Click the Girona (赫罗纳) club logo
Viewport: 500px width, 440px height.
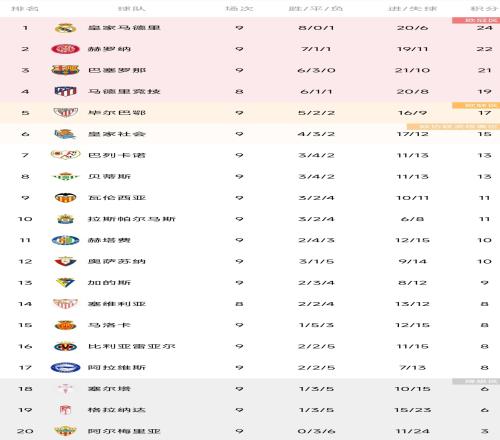65,49
